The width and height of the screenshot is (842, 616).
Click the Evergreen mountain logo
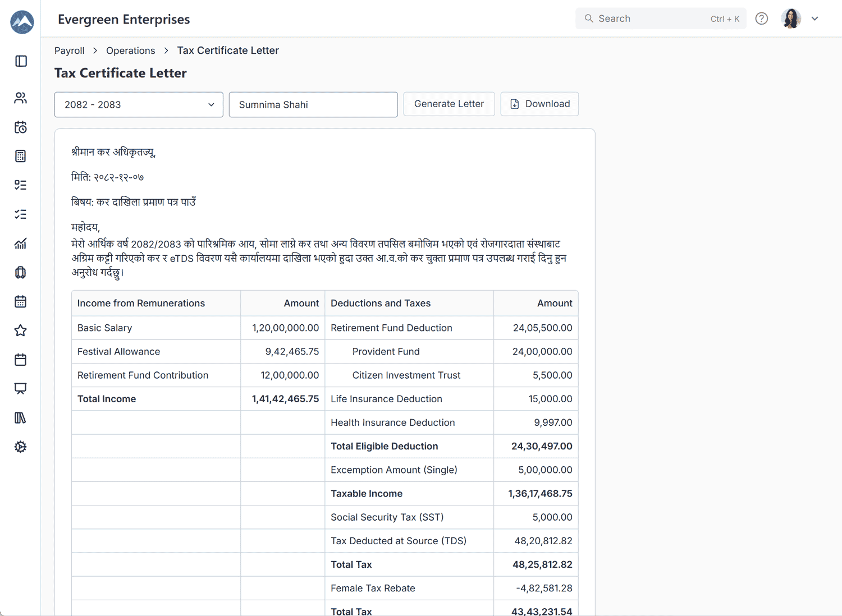[x=22, y=22]
